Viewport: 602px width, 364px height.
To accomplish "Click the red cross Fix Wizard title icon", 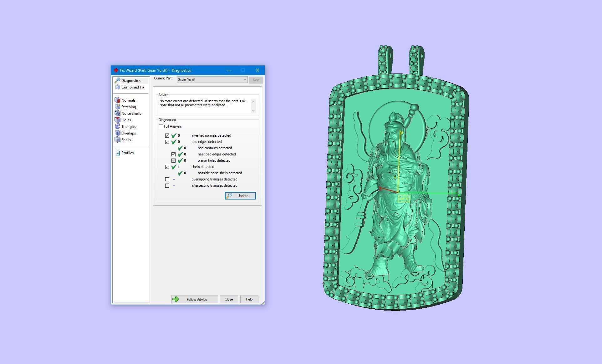I will [116, 70].
